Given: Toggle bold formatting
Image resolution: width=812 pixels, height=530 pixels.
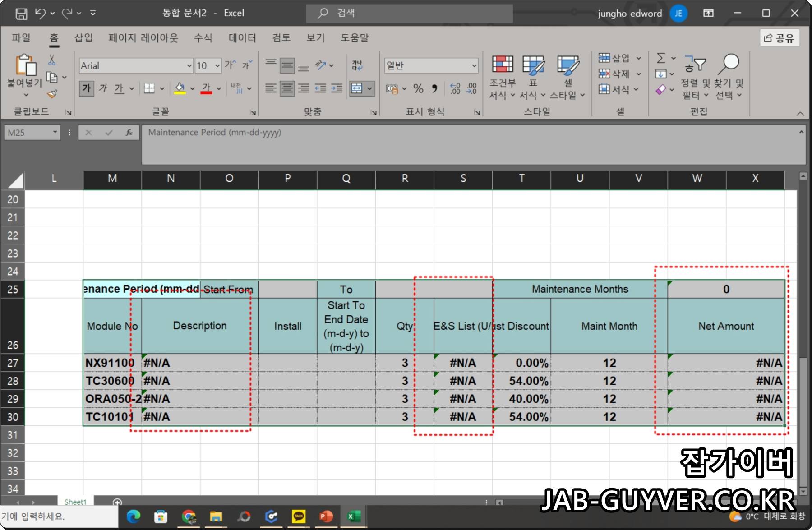Looking at the screenshot, I should tap(86, 88).
